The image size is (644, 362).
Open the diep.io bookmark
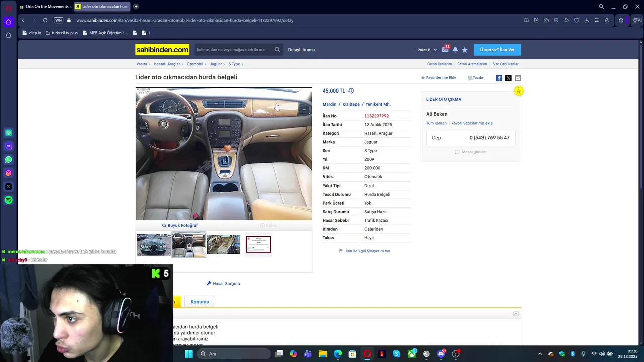coord(32,33)
